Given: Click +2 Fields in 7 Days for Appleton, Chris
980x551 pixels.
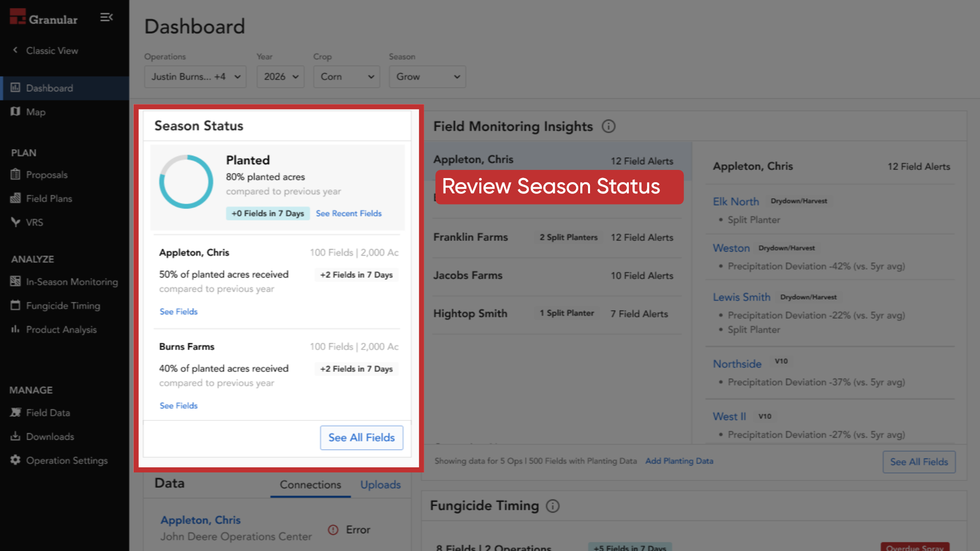Looking at the screenshot, I should point(356,274).
